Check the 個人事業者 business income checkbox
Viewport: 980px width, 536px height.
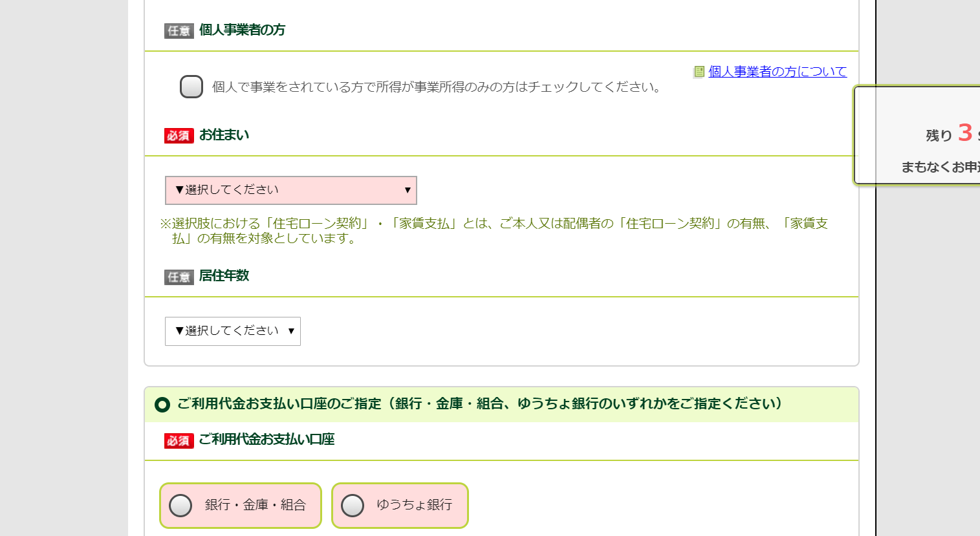pos(191,87)
